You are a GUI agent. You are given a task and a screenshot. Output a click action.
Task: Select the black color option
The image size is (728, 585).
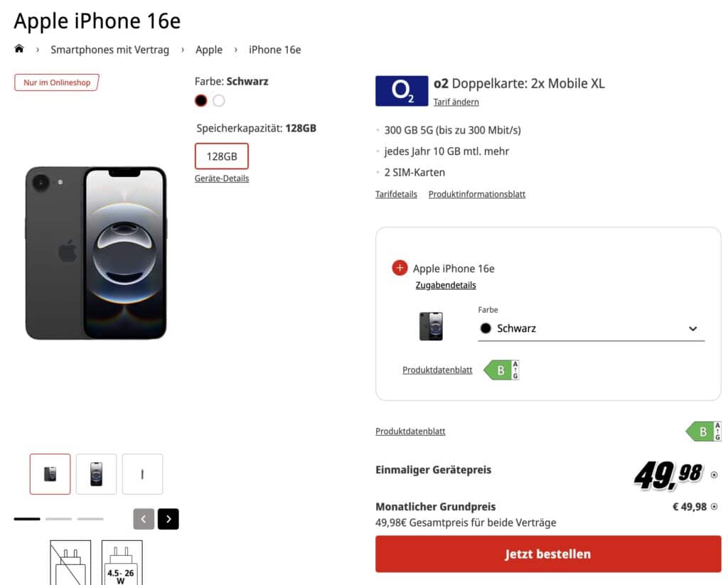[x=201, y=101]
